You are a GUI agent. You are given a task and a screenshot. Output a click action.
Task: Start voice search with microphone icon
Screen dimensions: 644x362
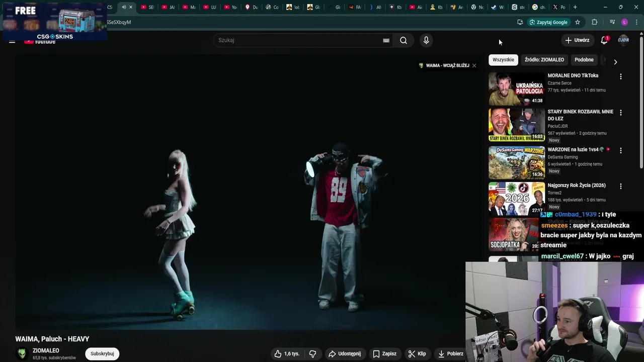(x=426, y=40)
